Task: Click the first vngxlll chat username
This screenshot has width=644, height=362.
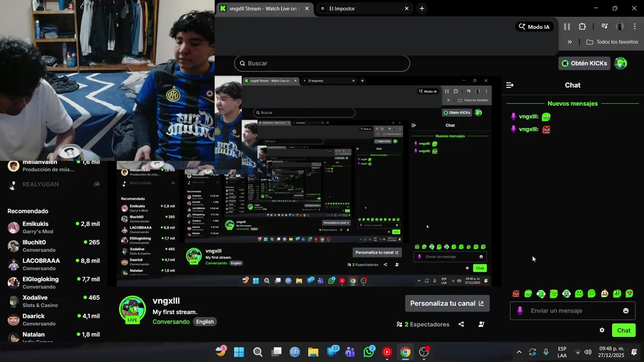Action: pos(529,117)
